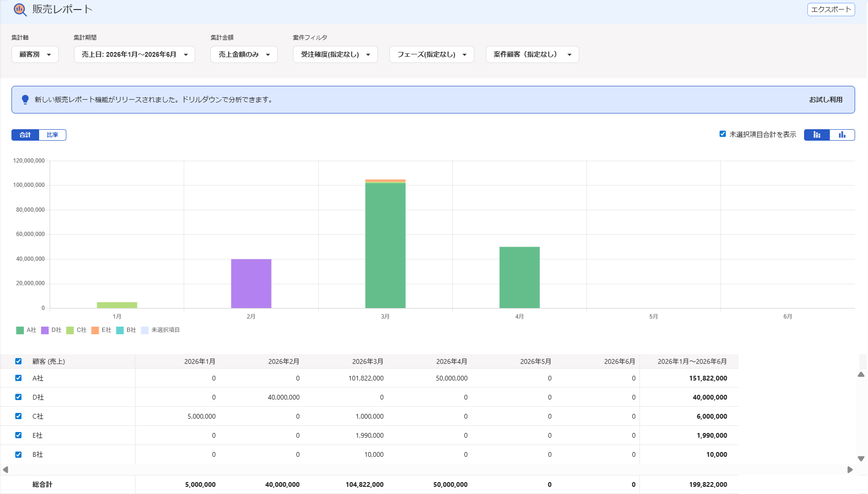Click the エクスポート button
The image size is (868, 494).
click(x=831, y=10)
